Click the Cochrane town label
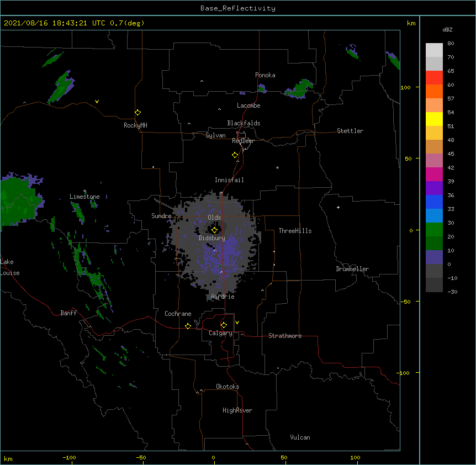 (x=178, y=314)
